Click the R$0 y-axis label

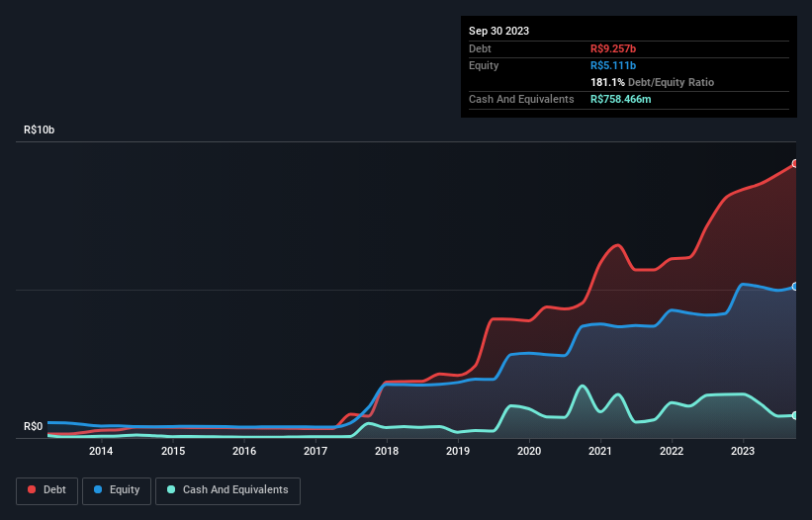pos(34,426)
